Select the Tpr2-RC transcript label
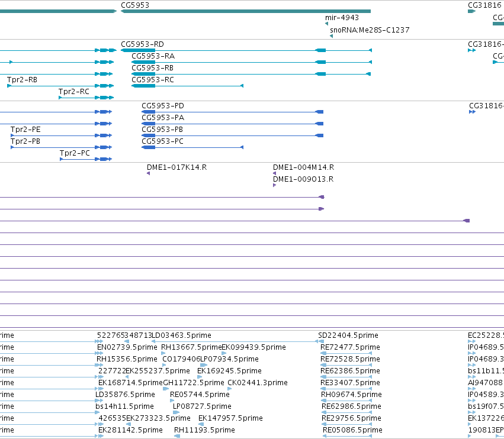 [x=74, y=92]
